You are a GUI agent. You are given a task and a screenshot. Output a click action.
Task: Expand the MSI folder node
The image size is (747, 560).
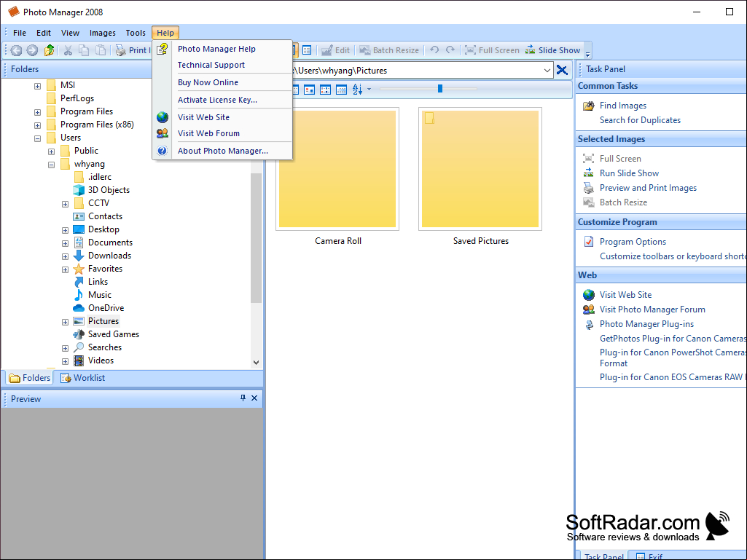coord(37,86)
